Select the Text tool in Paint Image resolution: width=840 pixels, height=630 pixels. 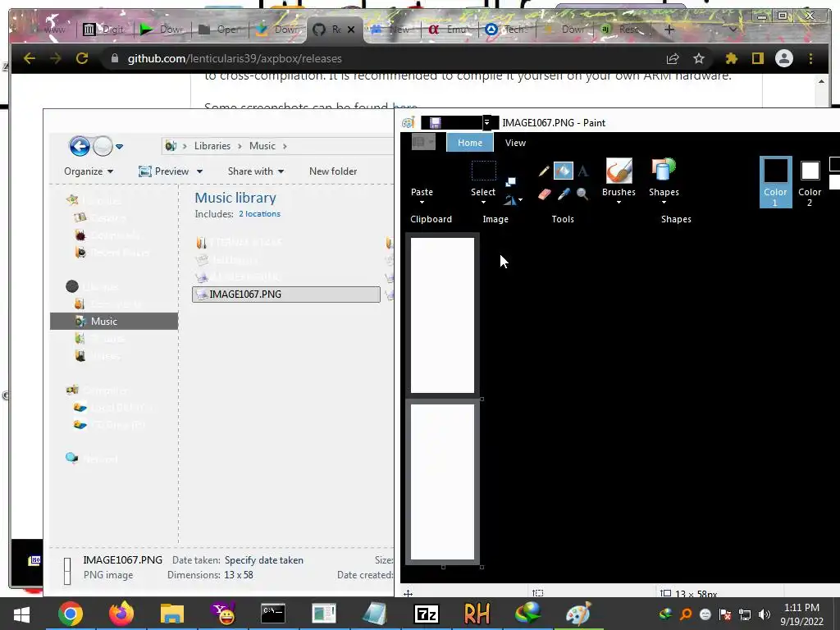tap(583, 171)
